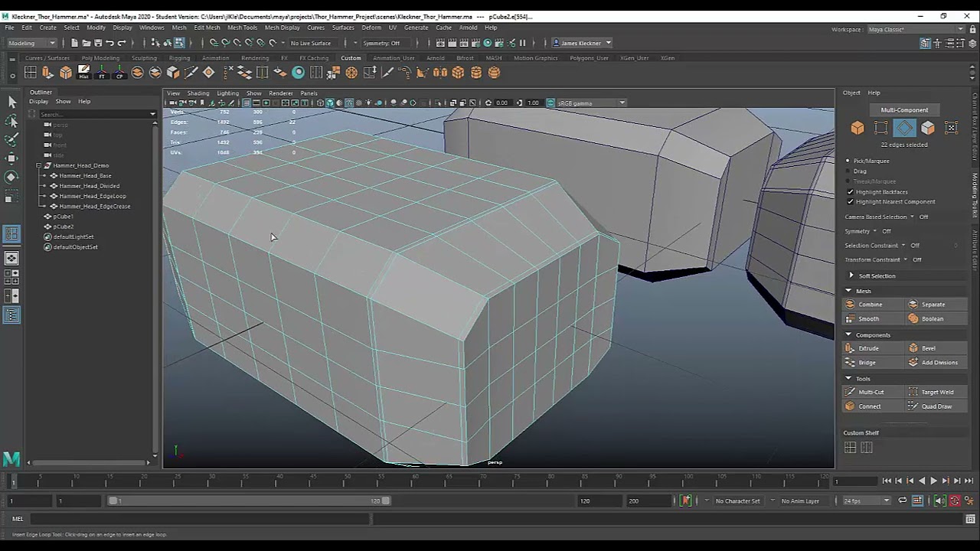980x551 pixels.
Task: Open the Modeling menu set dropdown
Action: coord(31,43)
